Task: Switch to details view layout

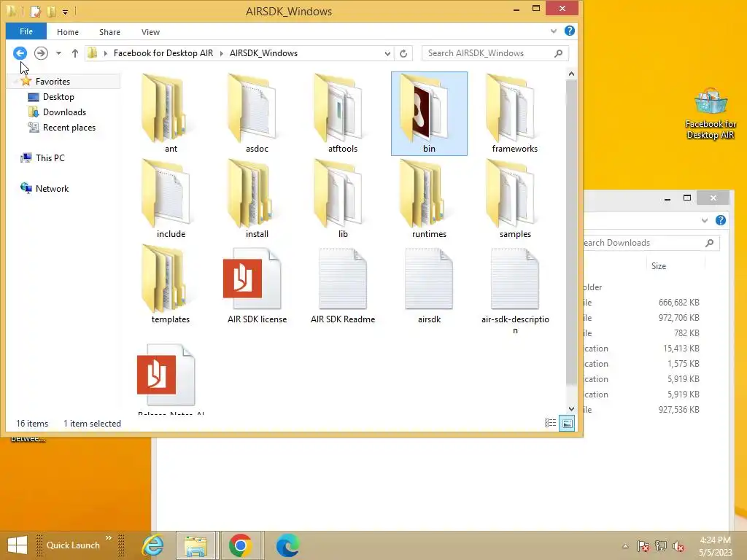Action: click(x=550, y=423)
